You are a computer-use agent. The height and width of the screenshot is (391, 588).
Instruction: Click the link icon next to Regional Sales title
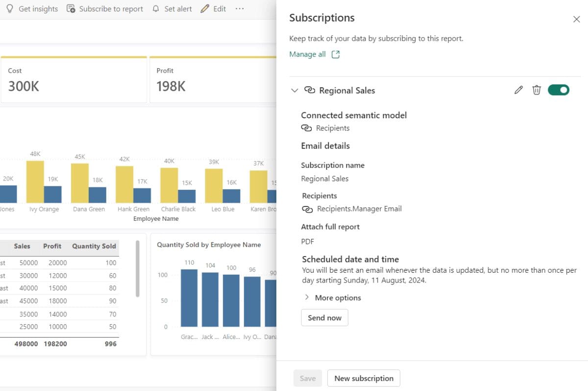[x=309, y=90]
